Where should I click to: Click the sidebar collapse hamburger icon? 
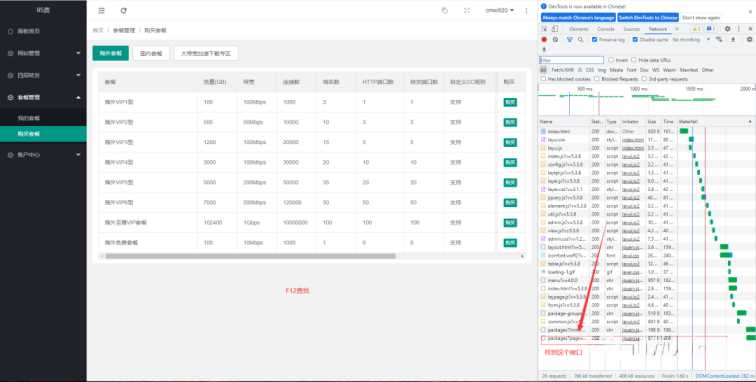101,11
